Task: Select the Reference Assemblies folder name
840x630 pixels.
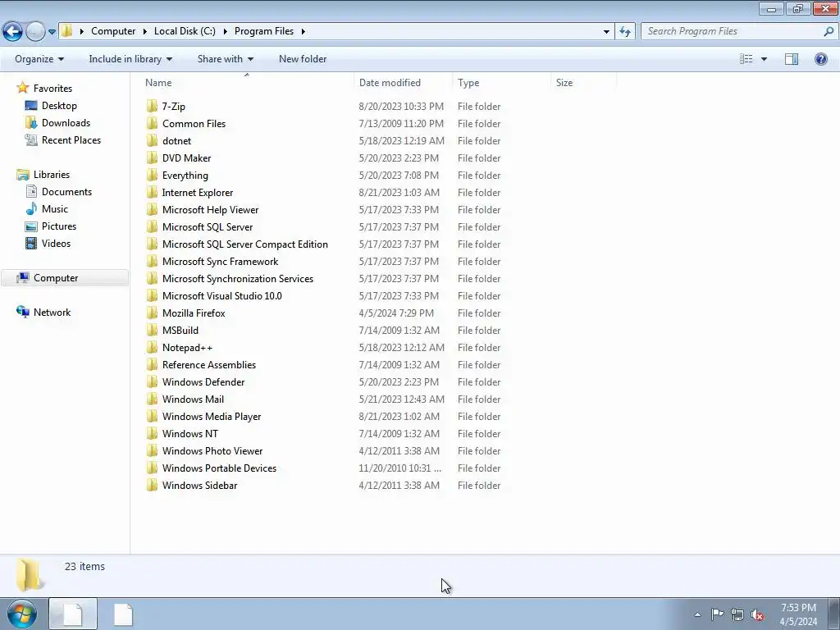Action: tap(209, 365)
